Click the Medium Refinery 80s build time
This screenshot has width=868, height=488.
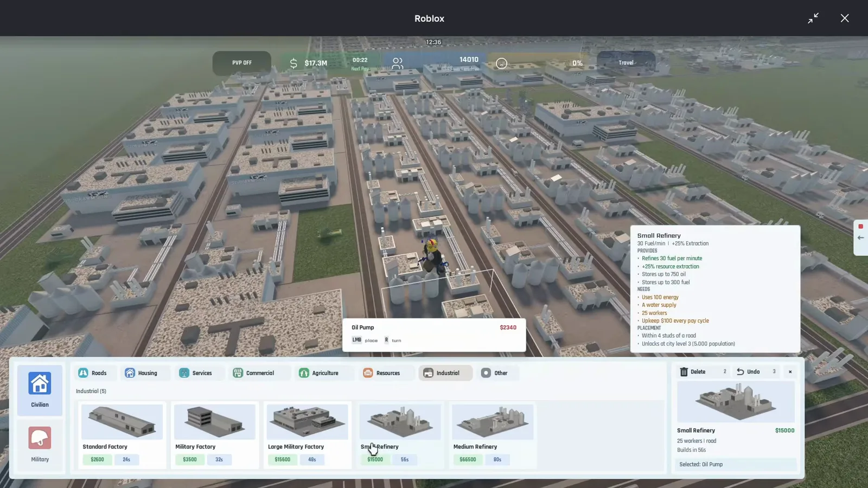click(497, 459)
